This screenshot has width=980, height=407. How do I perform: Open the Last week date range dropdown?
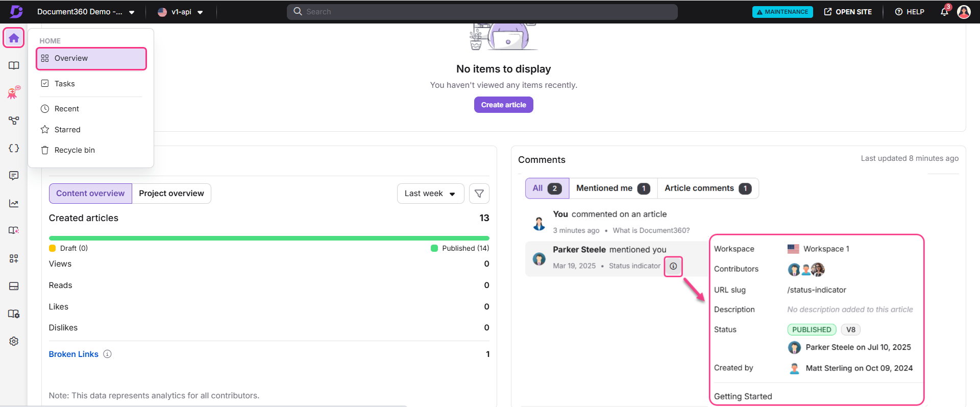tap(430, 194)
